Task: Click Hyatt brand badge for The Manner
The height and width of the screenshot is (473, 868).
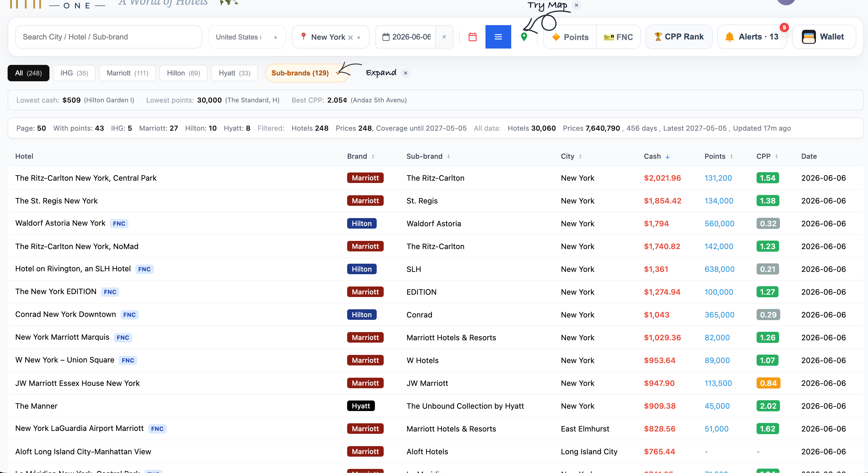Action: [361, 406]
